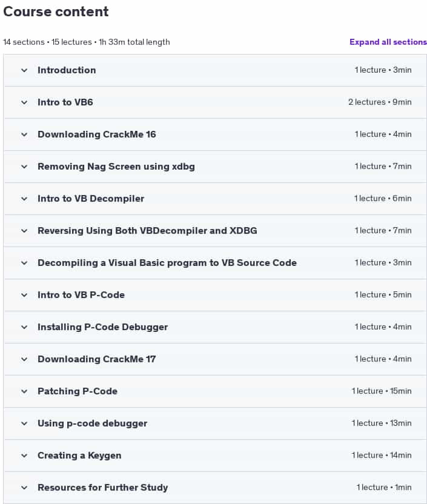Expand Intro to VB P-Code chevron
427x504 pixels.
click(24, 295)
